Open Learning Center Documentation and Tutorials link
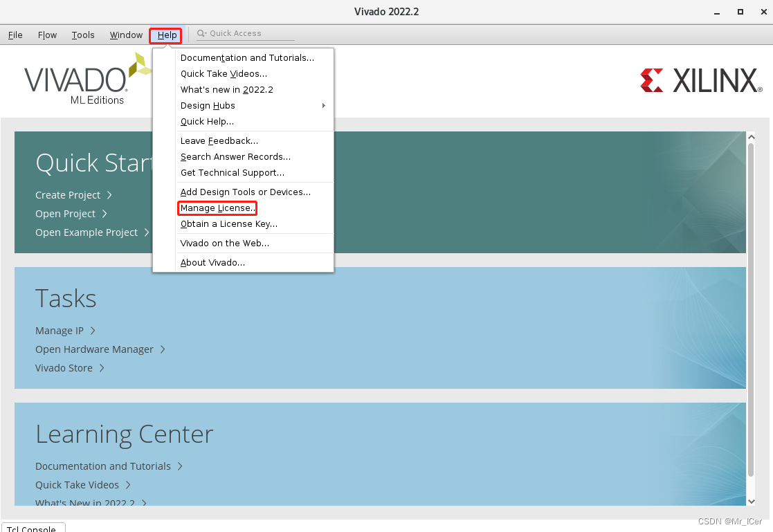 [102, 466]
